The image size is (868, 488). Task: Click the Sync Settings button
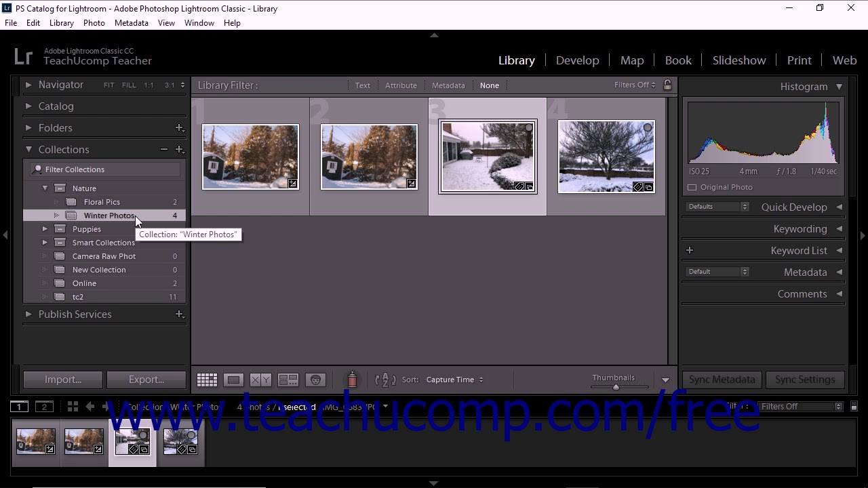click(805, 380)
